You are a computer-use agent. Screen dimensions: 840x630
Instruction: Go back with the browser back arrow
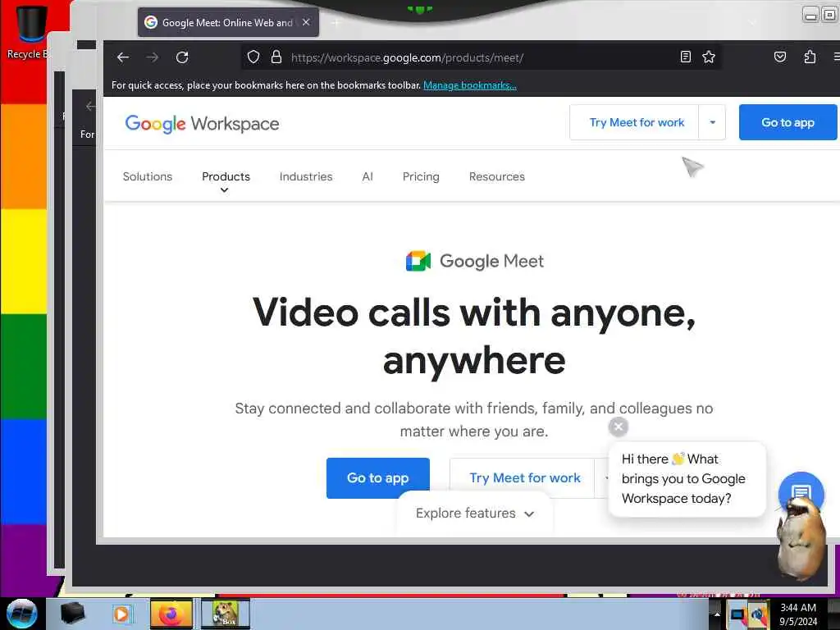(123, 57)
